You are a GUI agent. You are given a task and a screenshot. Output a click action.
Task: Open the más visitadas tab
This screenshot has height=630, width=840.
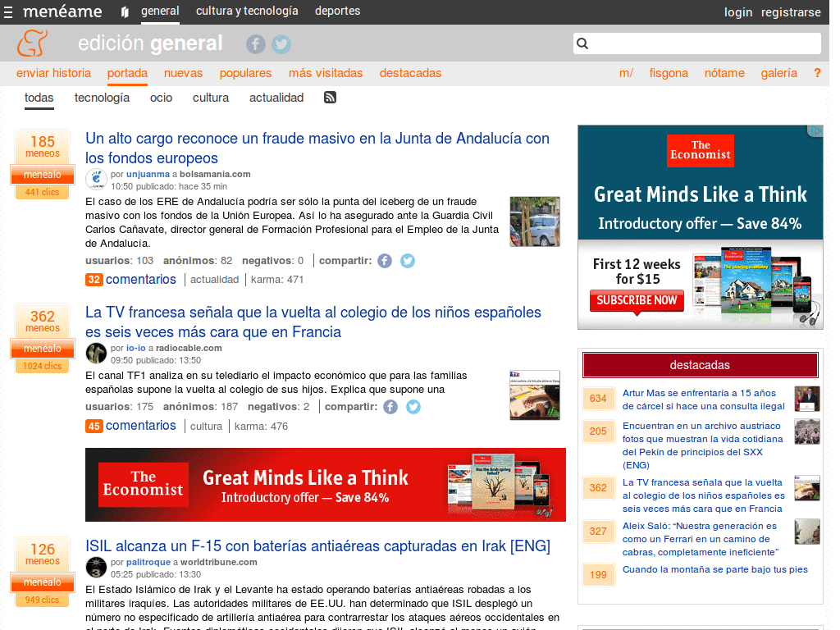326,73
